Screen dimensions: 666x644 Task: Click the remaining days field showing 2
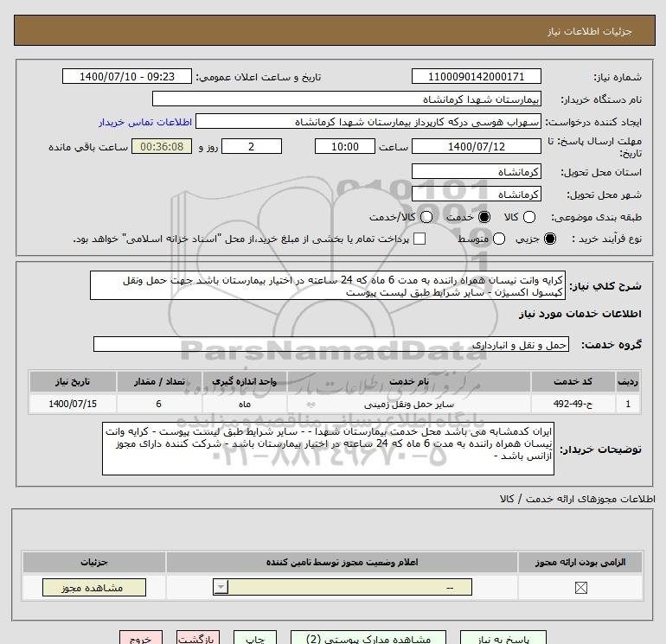(x=252, y=146)
